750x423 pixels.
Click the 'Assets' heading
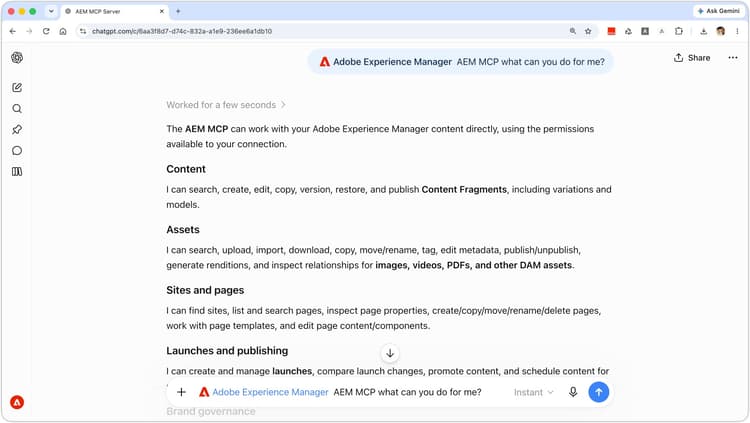(183, 230)
